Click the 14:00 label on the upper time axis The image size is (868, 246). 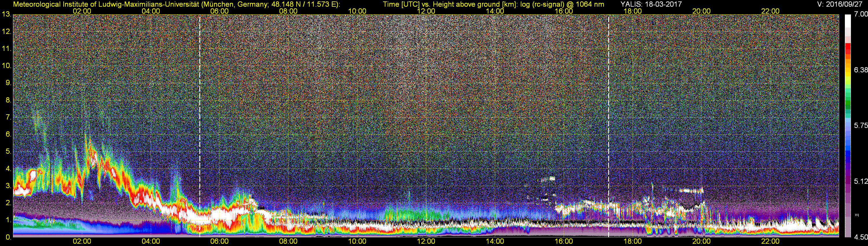click(495, 11)
